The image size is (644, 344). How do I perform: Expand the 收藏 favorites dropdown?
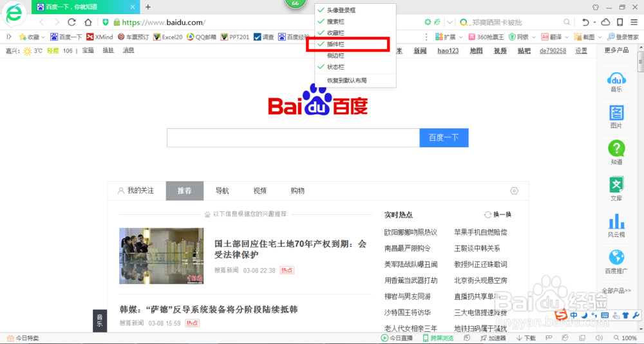43,37
